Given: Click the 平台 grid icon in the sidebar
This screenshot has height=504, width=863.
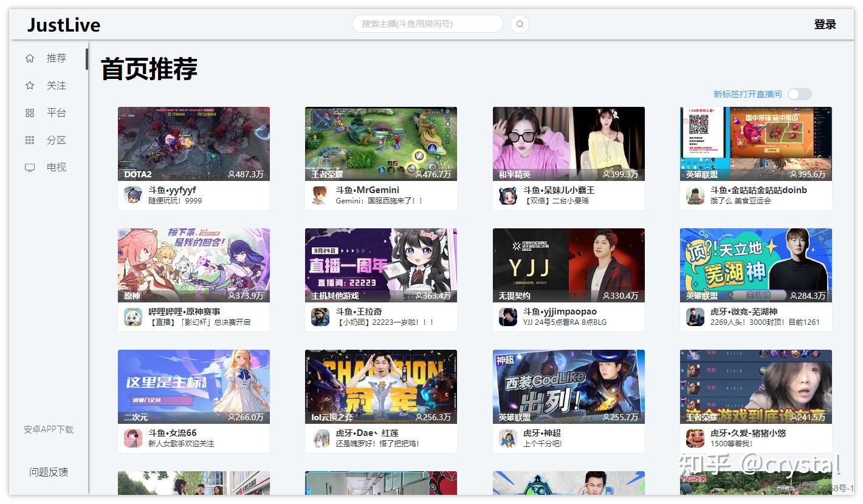Looking at the screenshot, I should tap(29, 112).
